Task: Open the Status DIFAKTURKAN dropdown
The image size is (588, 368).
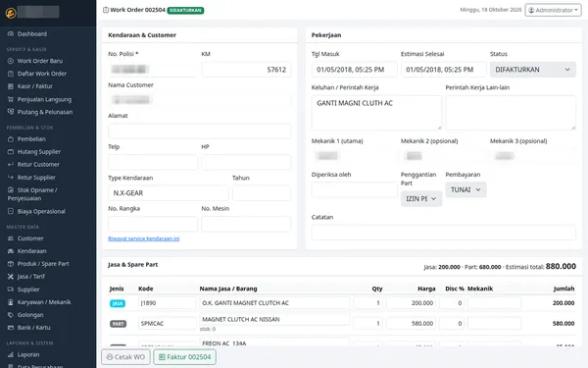Action: click(x=533, y=70)
